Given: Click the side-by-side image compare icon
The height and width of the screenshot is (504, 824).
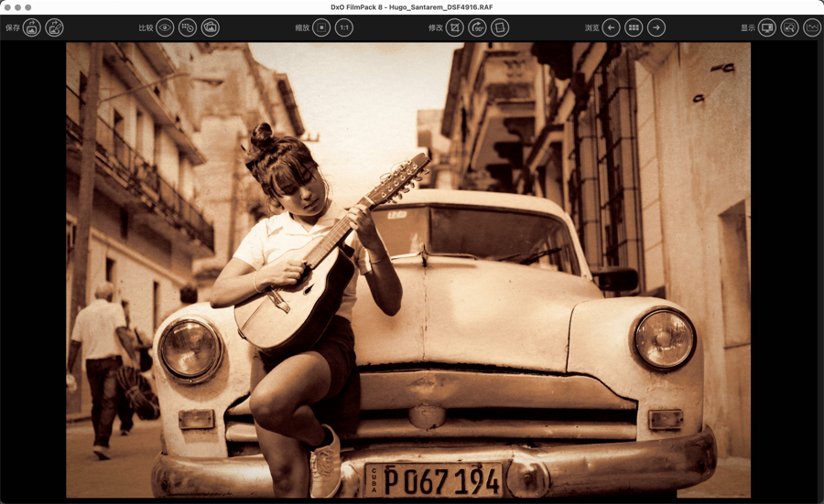Looking at the screenshot, I should (211, 28).
